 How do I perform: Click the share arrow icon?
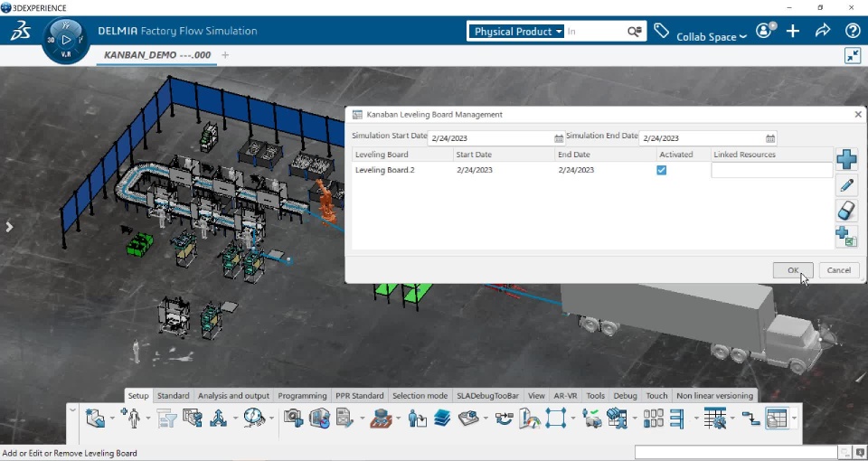[823, 31]
